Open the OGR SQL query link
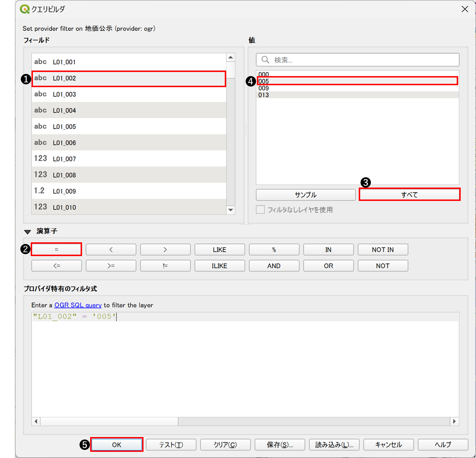 [x=78, y=305]
